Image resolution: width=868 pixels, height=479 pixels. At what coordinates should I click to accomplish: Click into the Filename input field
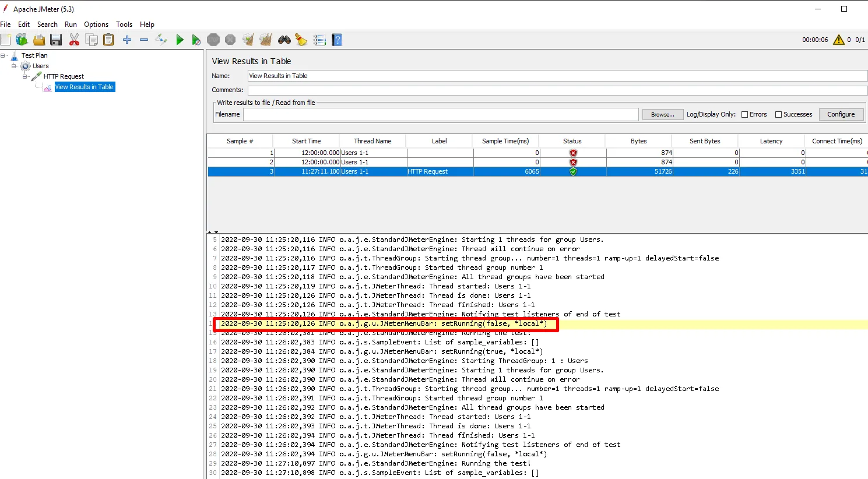[x=441, y=114]
